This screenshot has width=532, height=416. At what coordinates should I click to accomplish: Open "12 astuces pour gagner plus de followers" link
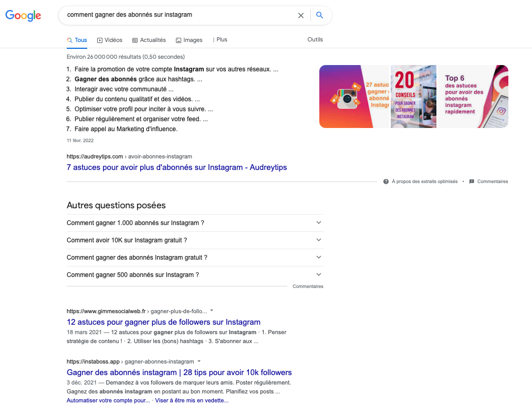coord(163,322)
